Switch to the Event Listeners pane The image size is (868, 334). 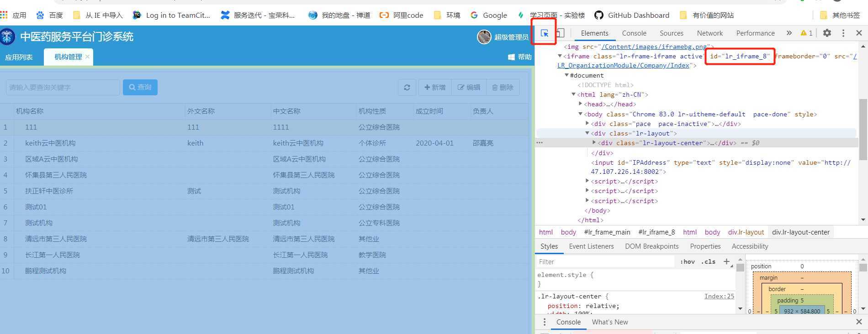(x=591, y=246)
